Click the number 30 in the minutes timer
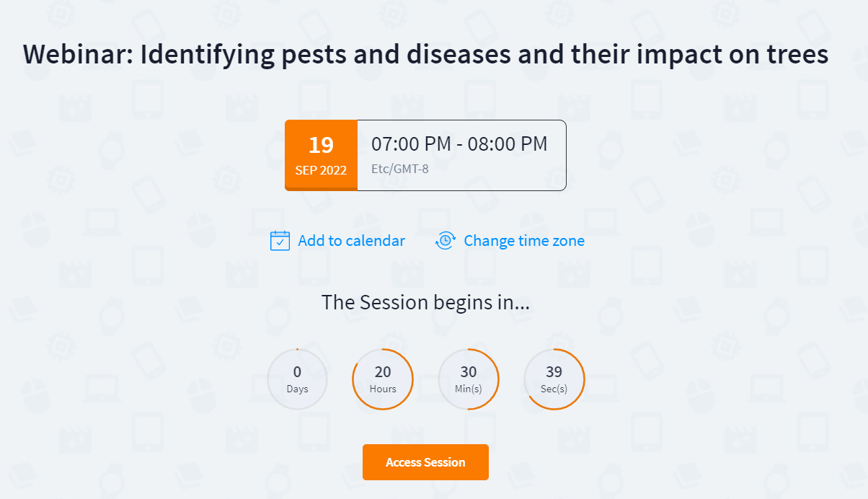 pyautogui.click(x=469, y=372)
